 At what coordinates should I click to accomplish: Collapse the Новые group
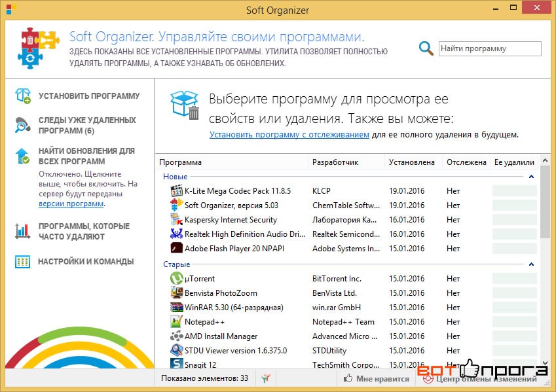coord(531,177)
